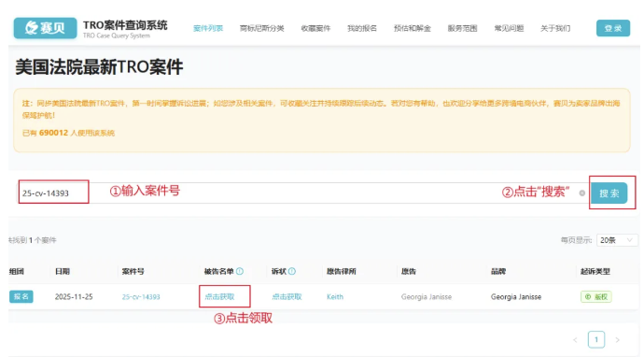644x357 pixels.
Task: Click the info icon beside 被告名单
Action: click(240, 271)
